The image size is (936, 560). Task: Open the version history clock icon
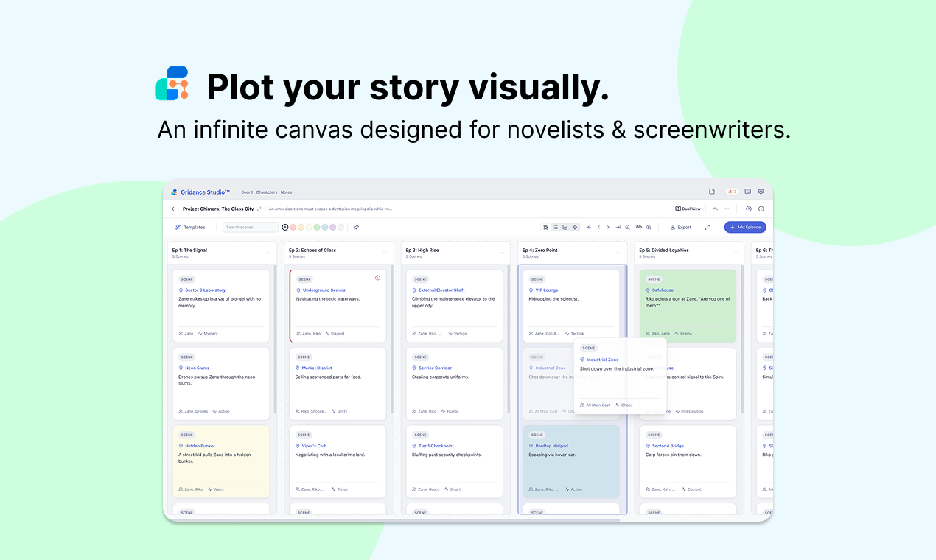[x=761, y=209]
